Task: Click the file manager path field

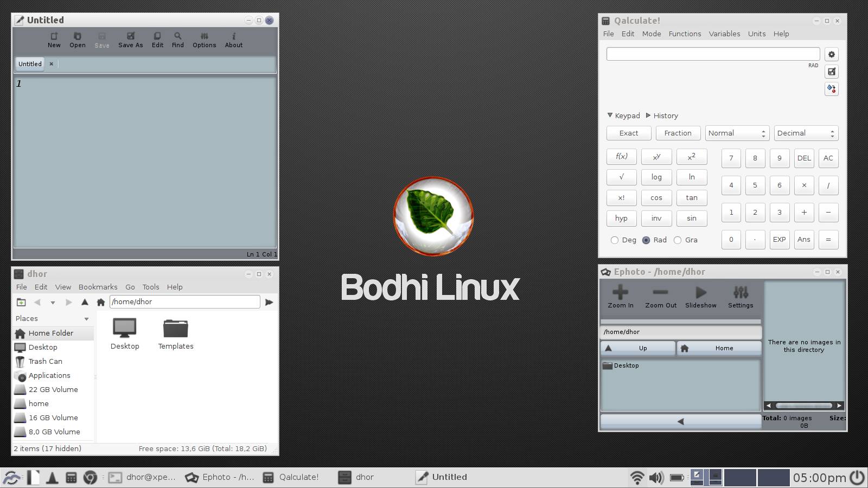Action: click(184, 302)
